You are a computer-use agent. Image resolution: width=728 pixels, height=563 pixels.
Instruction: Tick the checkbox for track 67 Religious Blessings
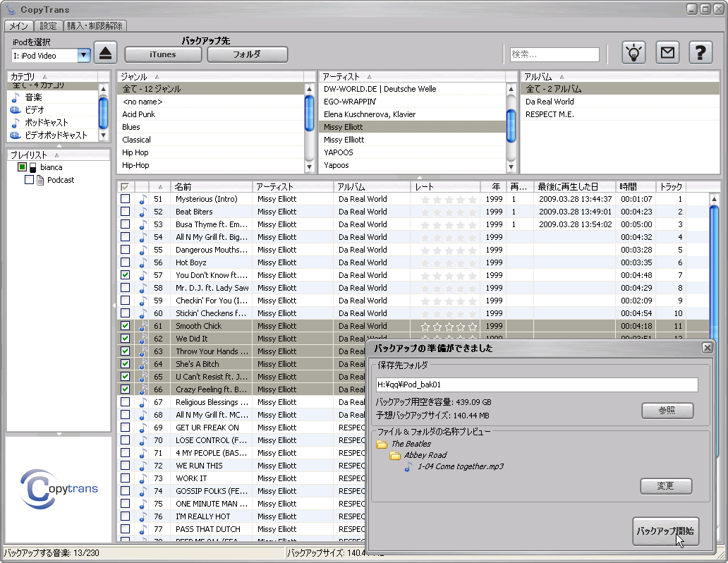[x=126, y=402]
